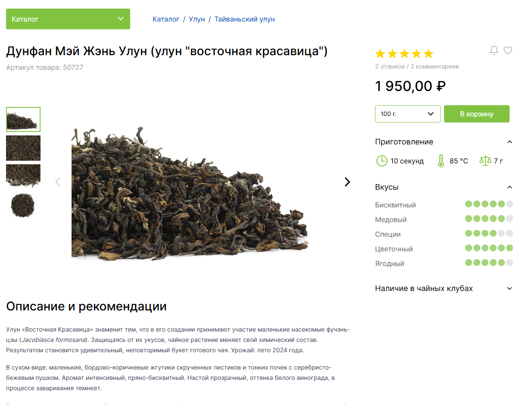Open the 100 г. weight selector
Image resolution: width=532 pixels, height=404 pixels.
tap(408, 114)
